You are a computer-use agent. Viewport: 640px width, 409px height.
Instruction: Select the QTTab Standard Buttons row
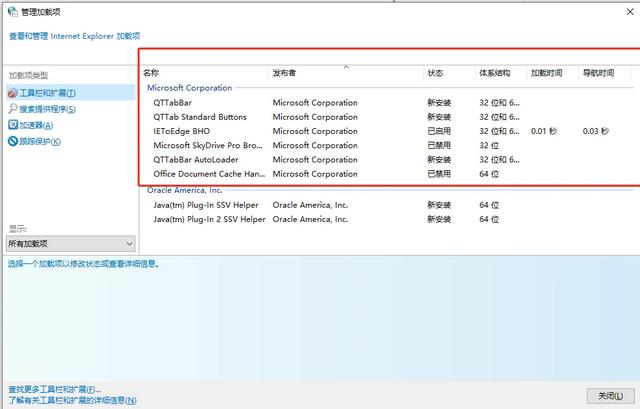(x=388, y=117)
